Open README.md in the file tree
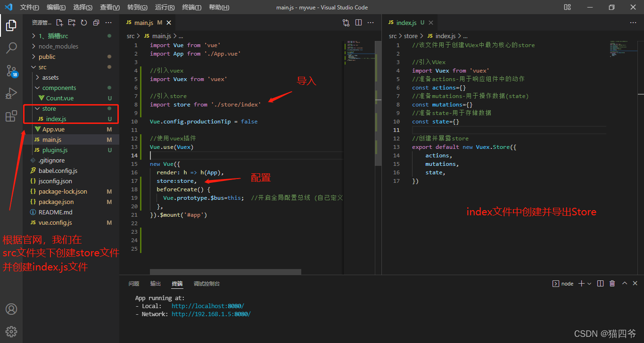 [x=71, y=212]
